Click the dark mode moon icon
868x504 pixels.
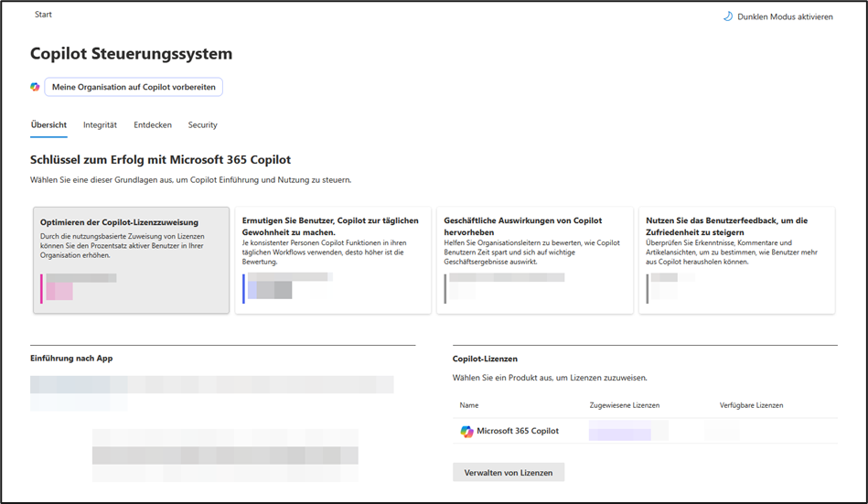click(x=728, y=16)
